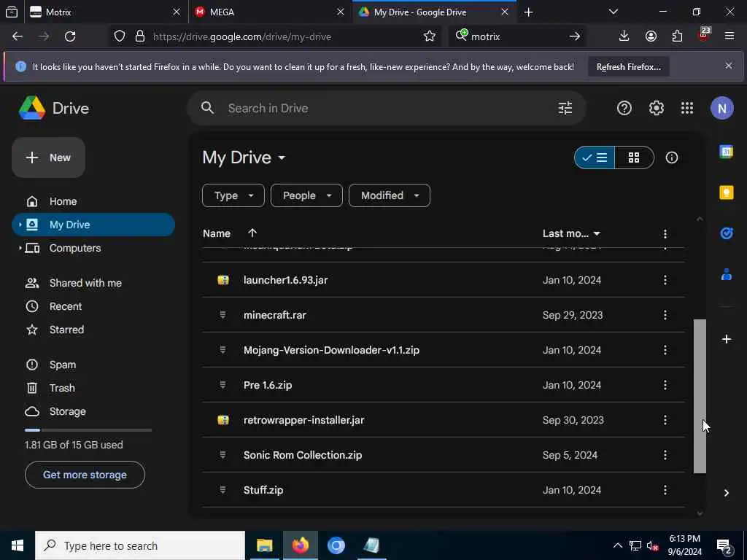Open Contacts side panel
The height and width of the screenshot is (560, 747).
(x=726, y=274)
